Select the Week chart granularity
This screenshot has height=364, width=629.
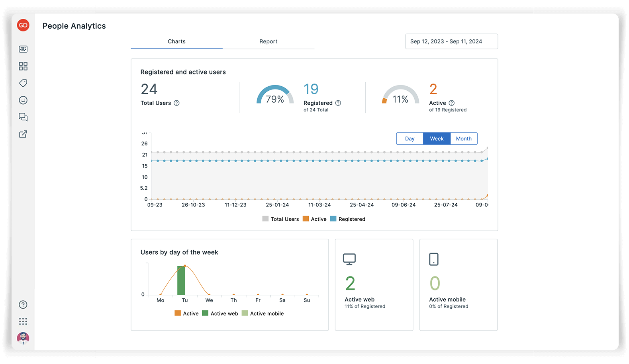pos(437,138)
